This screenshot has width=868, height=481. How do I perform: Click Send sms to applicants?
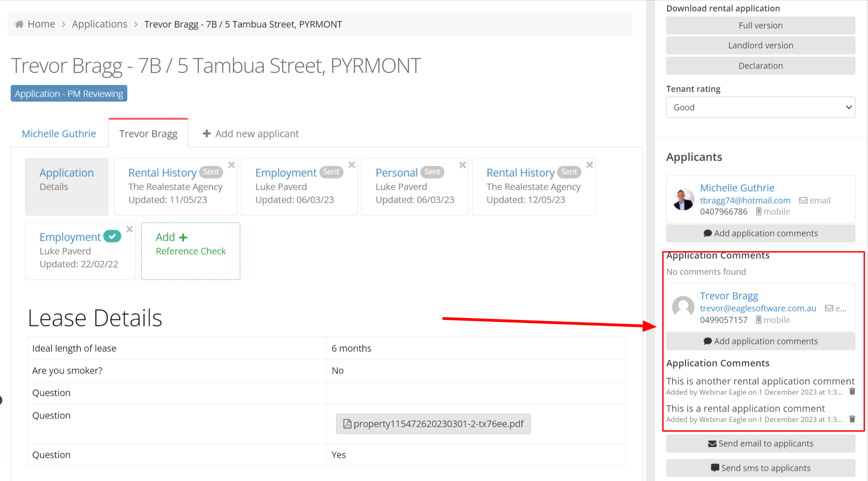click(760, 468)
